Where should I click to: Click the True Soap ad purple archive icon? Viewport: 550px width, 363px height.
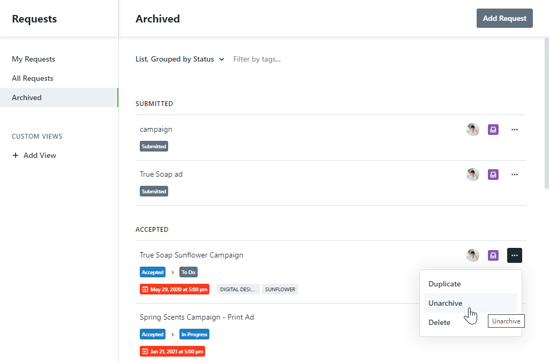point(493,174)
